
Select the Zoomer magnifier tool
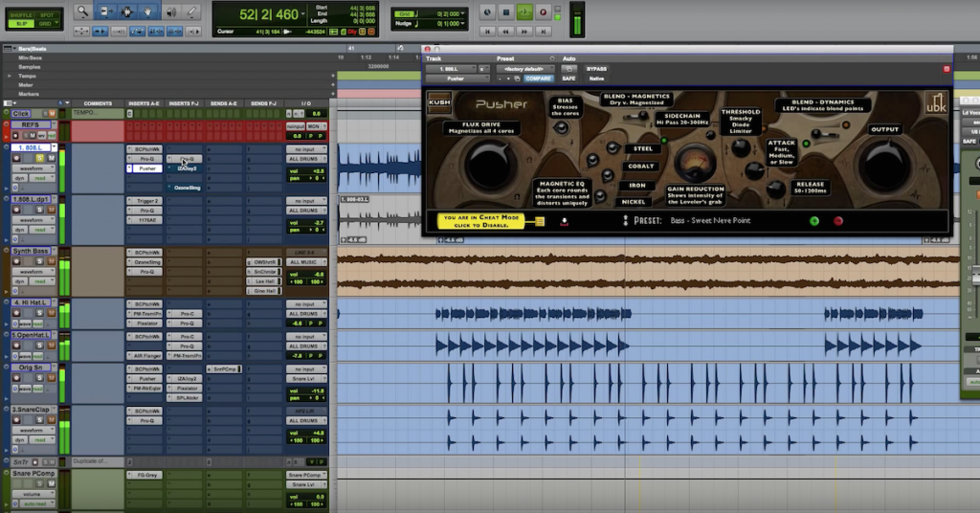pos(82,11)
